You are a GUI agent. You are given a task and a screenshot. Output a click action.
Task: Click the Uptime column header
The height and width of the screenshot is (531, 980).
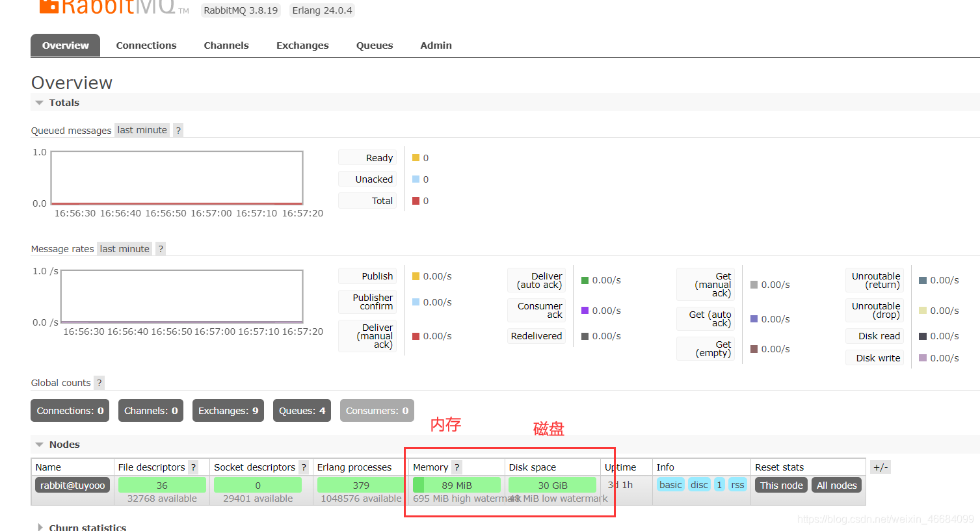620,467
